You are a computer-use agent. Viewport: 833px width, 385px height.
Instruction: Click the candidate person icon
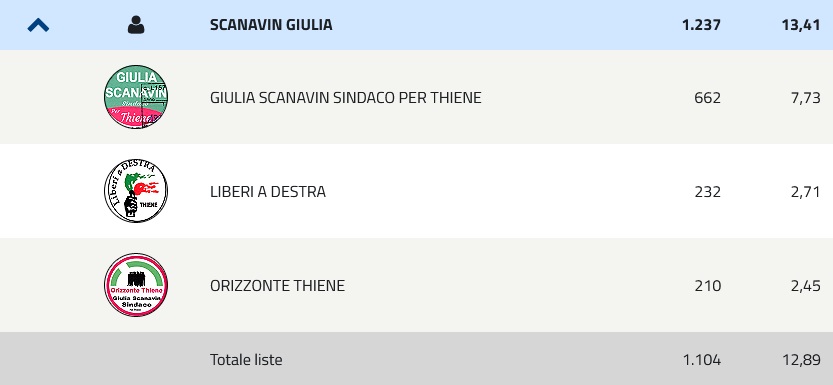pyautogui.click(x=136, y=25)
